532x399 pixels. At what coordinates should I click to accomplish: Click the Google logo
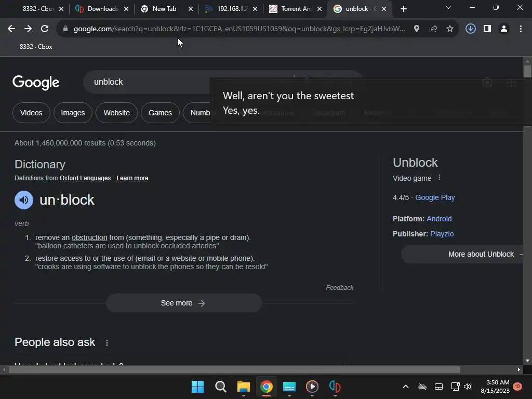36,83
